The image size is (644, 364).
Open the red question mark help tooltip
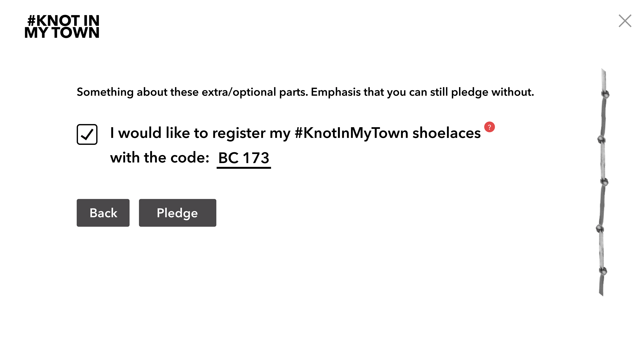(x=489, y=127)
